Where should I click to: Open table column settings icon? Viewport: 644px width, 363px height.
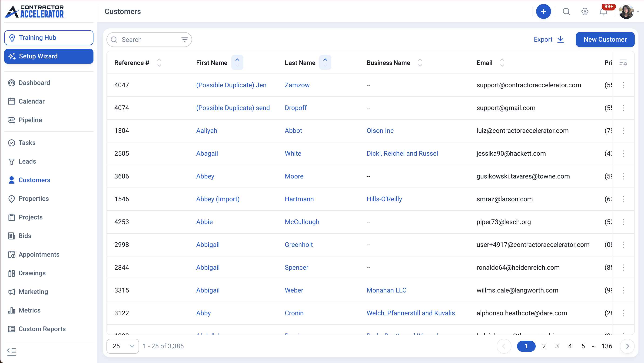(x=623, y=63)
